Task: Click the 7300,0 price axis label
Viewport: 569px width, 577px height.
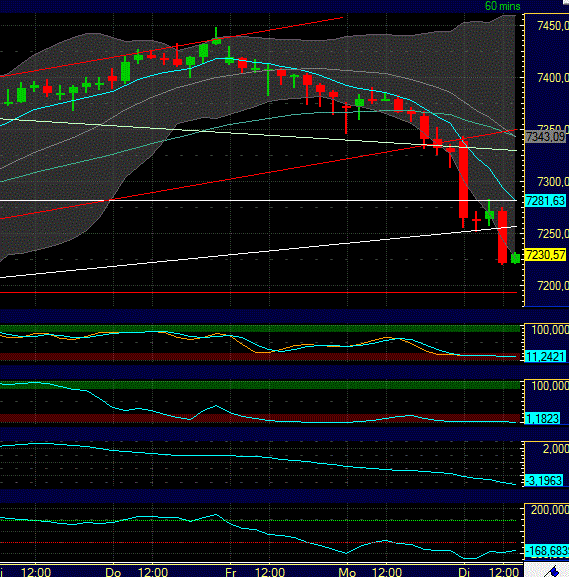Action: [552, 181]
